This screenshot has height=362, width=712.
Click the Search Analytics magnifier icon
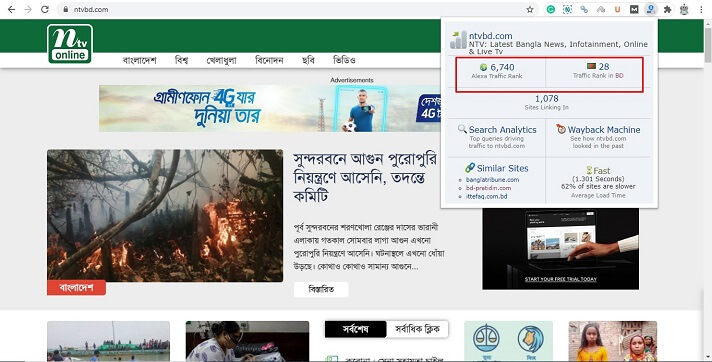tap(462, 129)
